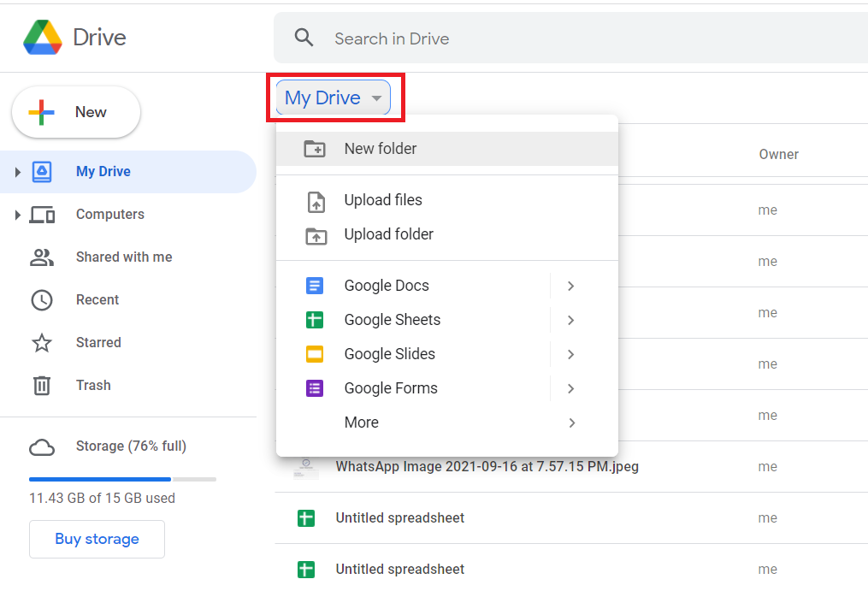The width and height of the screenshot is (868, 591).
Task: Click the Shared with me people icon
Action: coord(42,257)
